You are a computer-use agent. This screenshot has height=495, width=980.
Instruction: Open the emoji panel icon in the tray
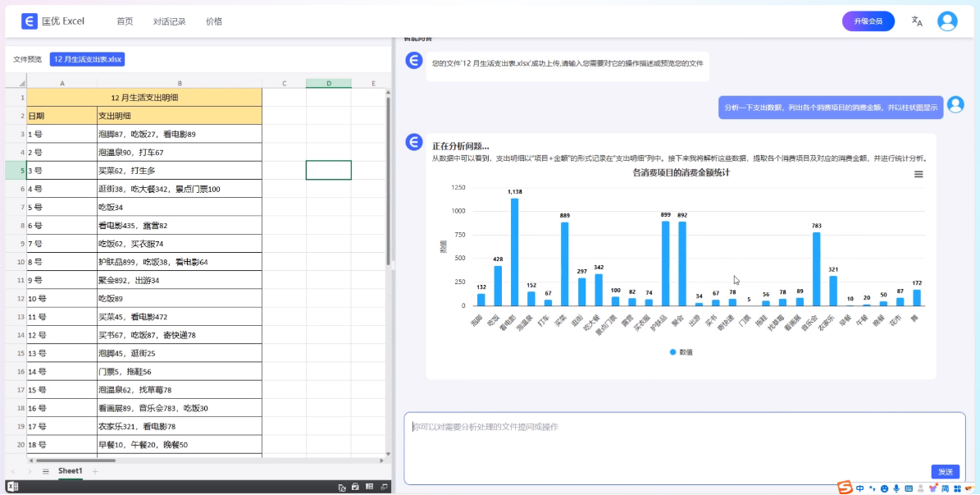[885, 487]
